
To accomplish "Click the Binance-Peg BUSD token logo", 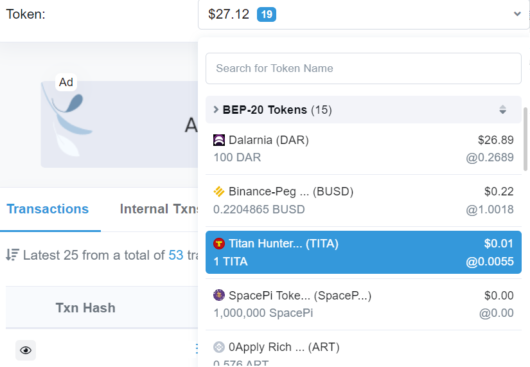I will point(219,192).
